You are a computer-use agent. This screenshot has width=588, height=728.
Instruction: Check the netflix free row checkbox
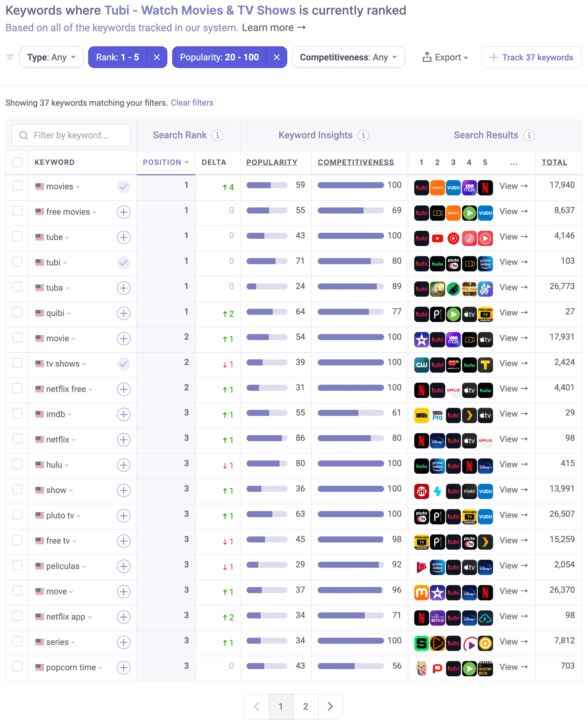17,388
